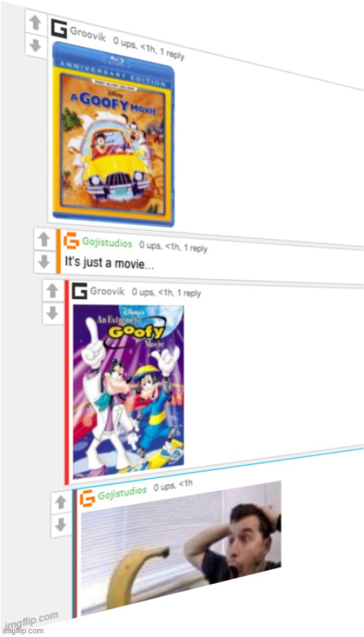
Task: Upvote Groovik's A Goofy Movie comment
Action: point(36,23)
